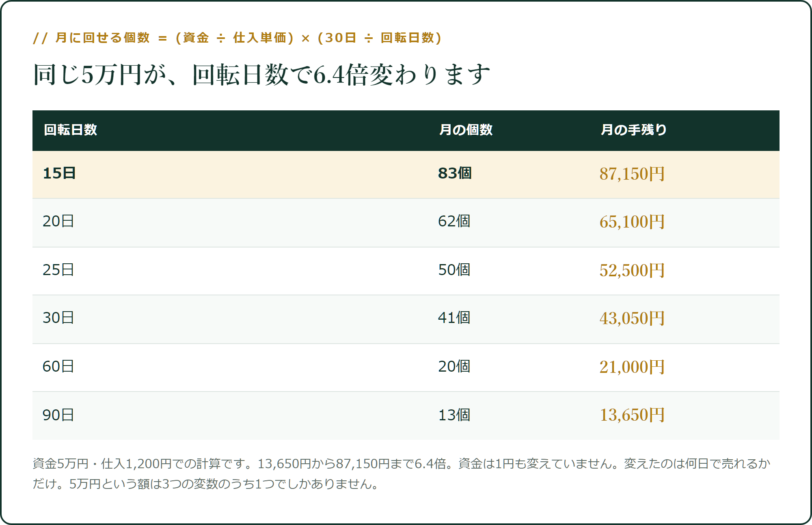Click the 43,050円 value
The image size is (812, 525).
[x=632, y=318]
